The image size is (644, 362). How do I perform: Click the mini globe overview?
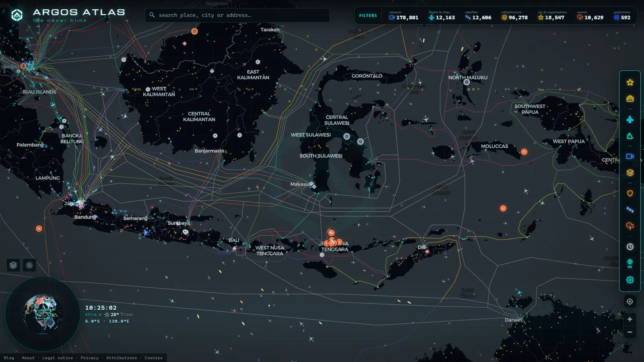pyautogui.click(x=42, y=313)
